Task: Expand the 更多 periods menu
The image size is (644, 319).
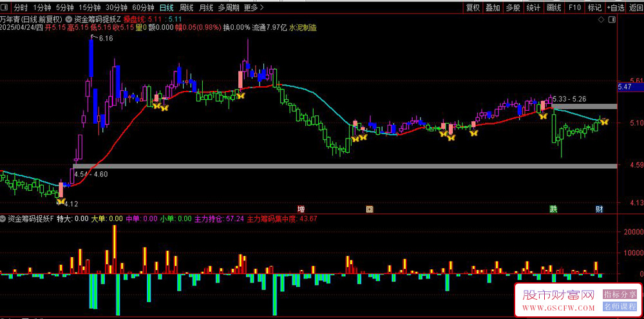Action: (x=253, y=7)
